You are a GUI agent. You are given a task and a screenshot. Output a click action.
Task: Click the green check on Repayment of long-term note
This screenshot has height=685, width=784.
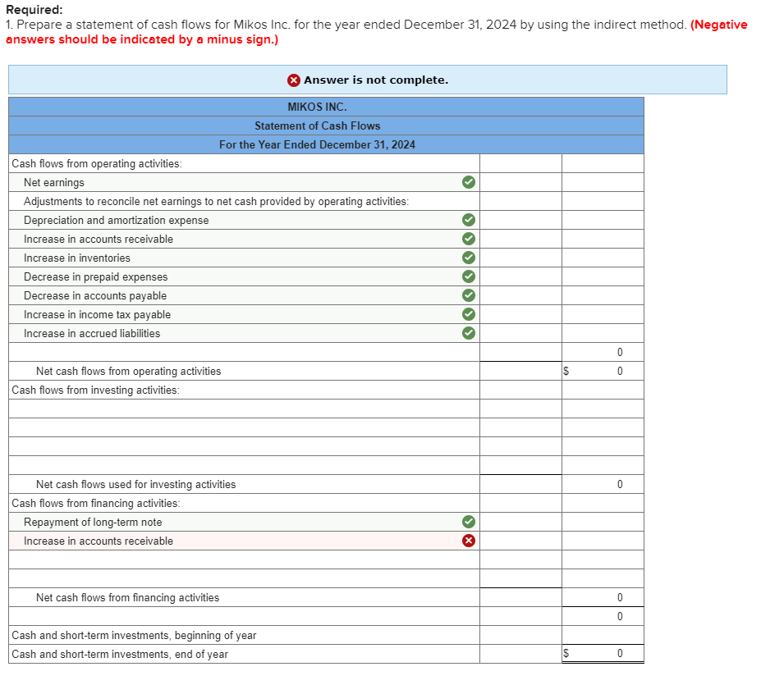tap(469, 522)
